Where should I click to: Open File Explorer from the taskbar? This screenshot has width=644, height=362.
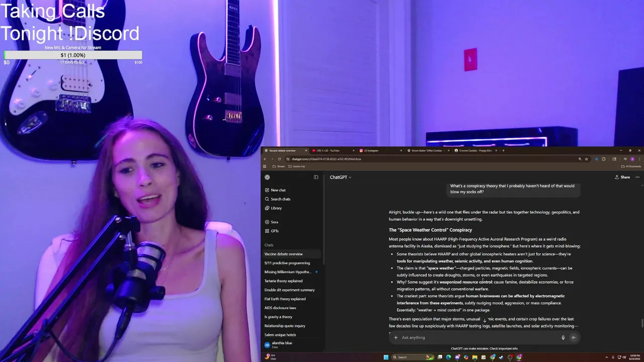(x=475, y=357)
